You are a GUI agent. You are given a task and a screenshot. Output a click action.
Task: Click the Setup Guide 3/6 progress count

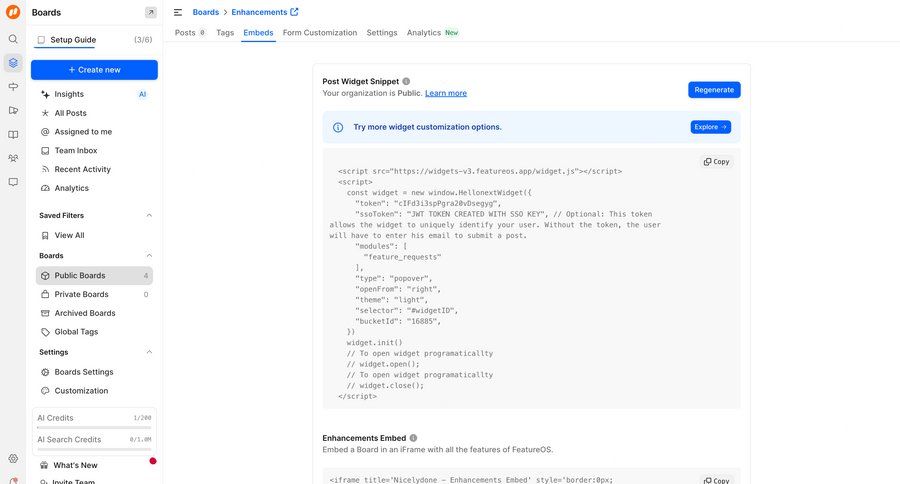click(143, 40)
